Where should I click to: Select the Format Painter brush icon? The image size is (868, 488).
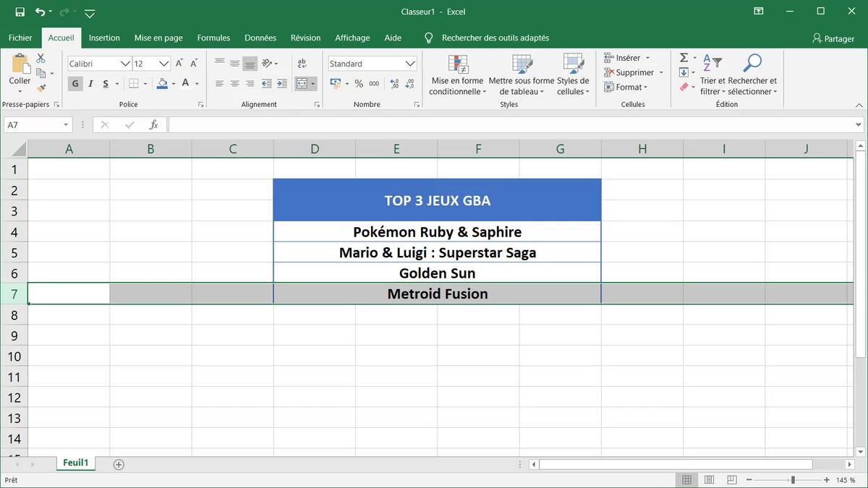(x=41, y=87)
